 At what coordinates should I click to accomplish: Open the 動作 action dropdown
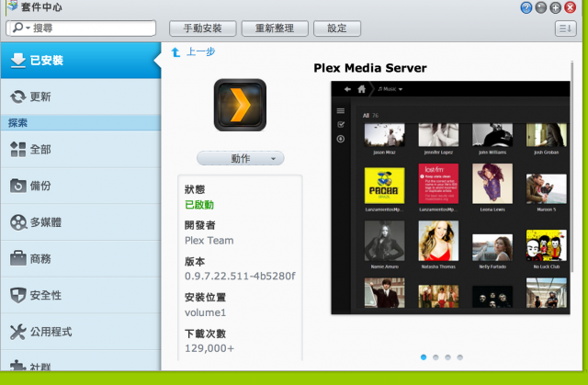[241, 159]
